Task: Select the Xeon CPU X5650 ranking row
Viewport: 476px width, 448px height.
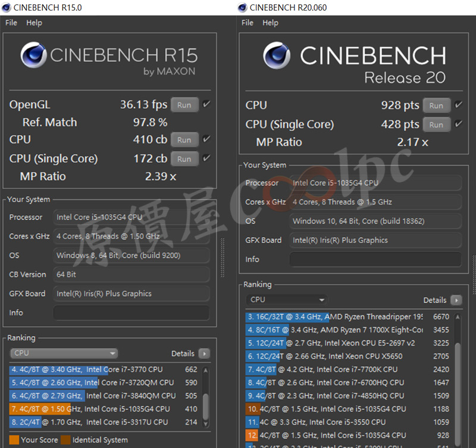Action: pyautogui.click(x=348, y=356)
